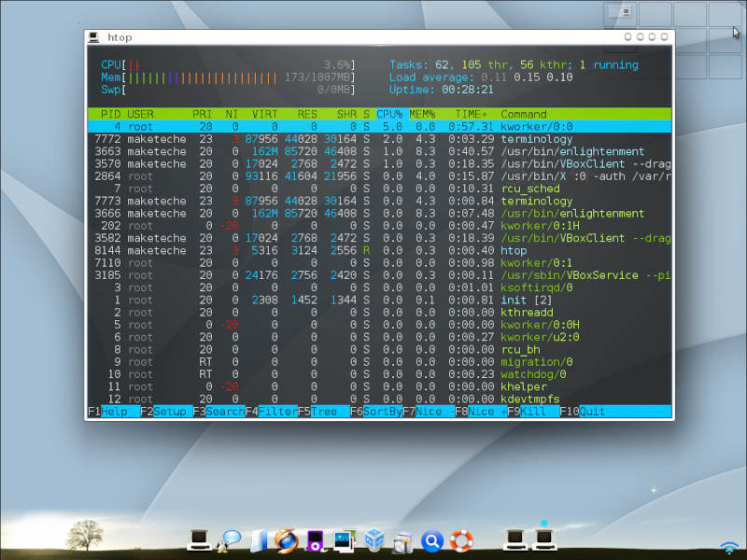Image resolution: width=747 pixels, height=560 pixels.
Task: Launch Firefox from the dock
Action: (x=285, y=541)
